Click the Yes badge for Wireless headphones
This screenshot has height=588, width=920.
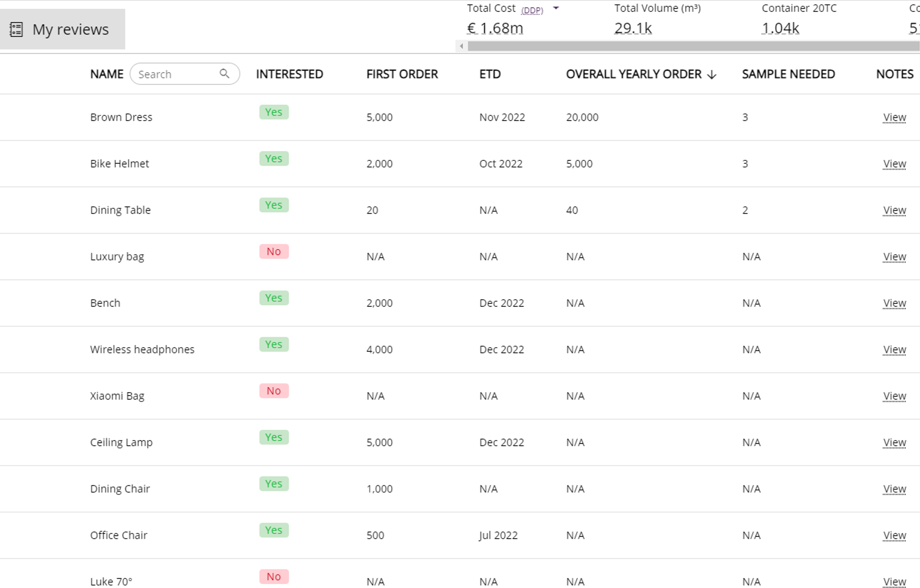coord(274,344)
